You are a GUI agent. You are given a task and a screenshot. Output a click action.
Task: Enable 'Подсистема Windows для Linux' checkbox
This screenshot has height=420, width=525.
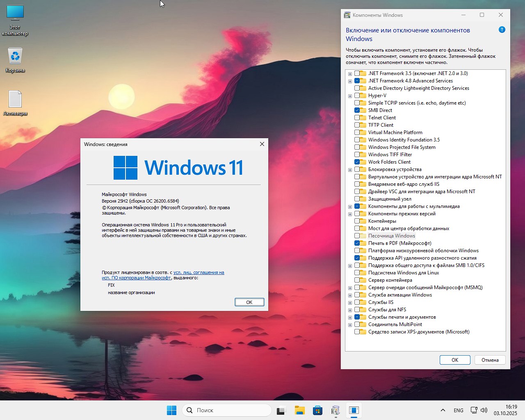(357, 273)
